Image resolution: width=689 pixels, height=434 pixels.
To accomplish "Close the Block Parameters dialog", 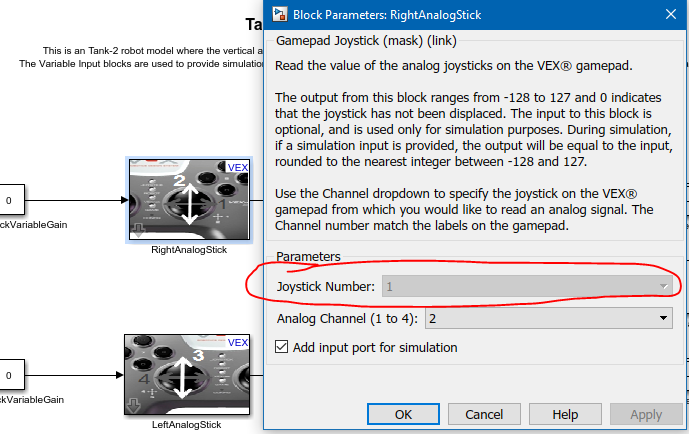I will 671,14.
